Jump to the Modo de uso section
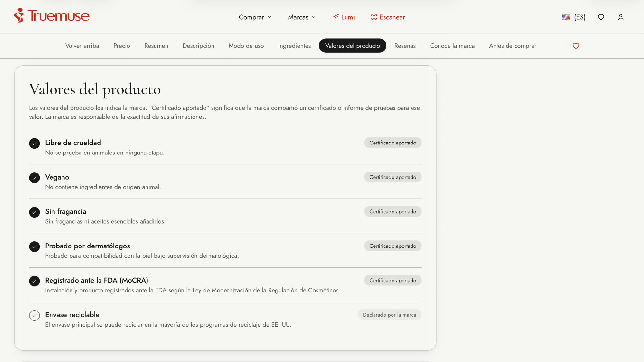The image size is (644, 362). [246, 46]
